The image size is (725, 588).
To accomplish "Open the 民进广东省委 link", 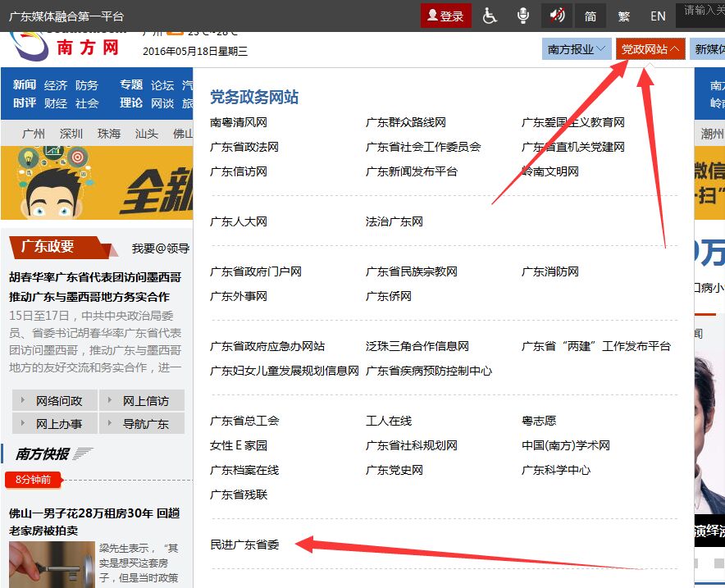I will [244, 545].
